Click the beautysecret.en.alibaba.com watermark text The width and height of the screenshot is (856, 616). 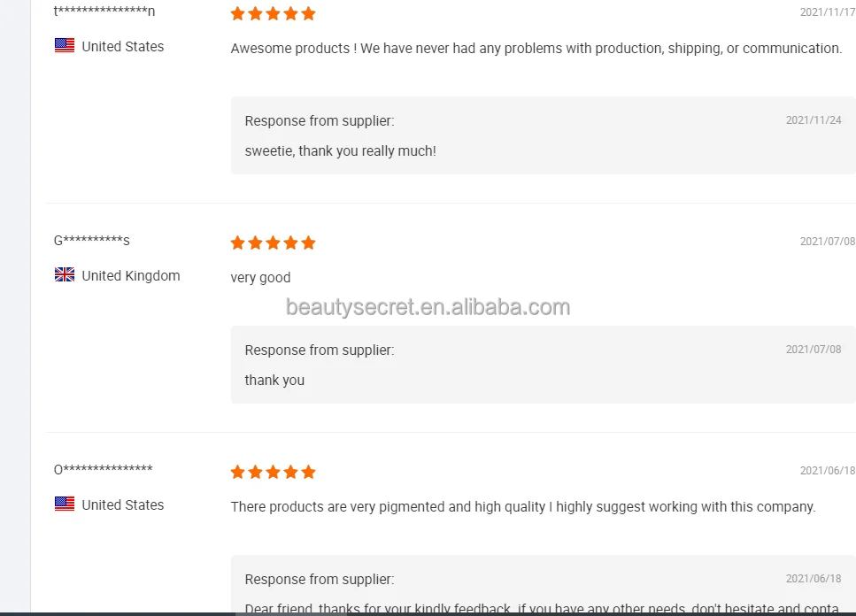tap(428, 307)
